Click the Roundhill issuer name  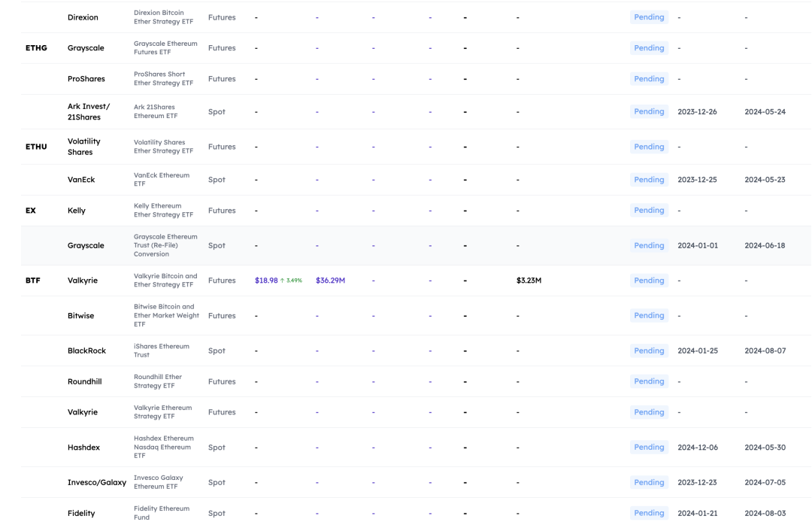click(84, 381)
